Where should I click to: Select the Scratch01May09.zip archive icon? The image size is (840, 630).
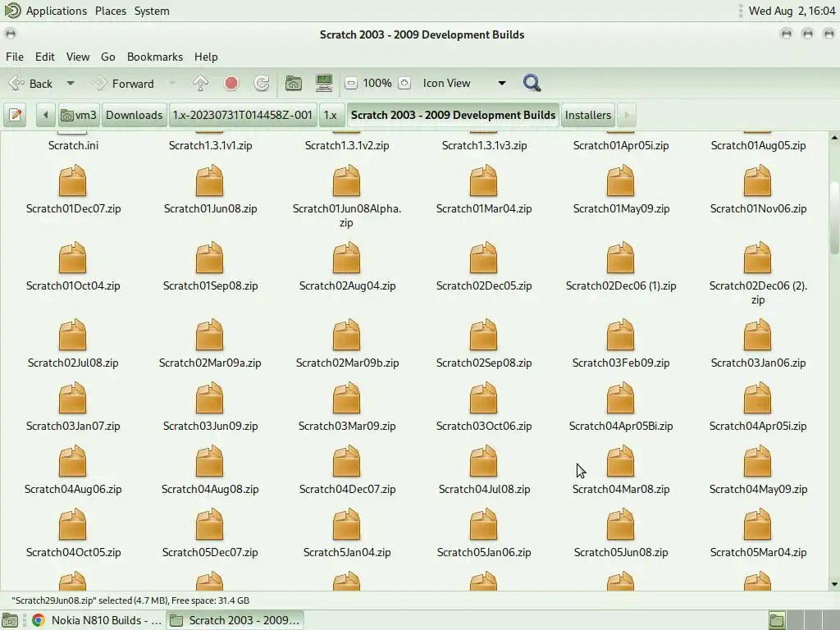point(621,181)
